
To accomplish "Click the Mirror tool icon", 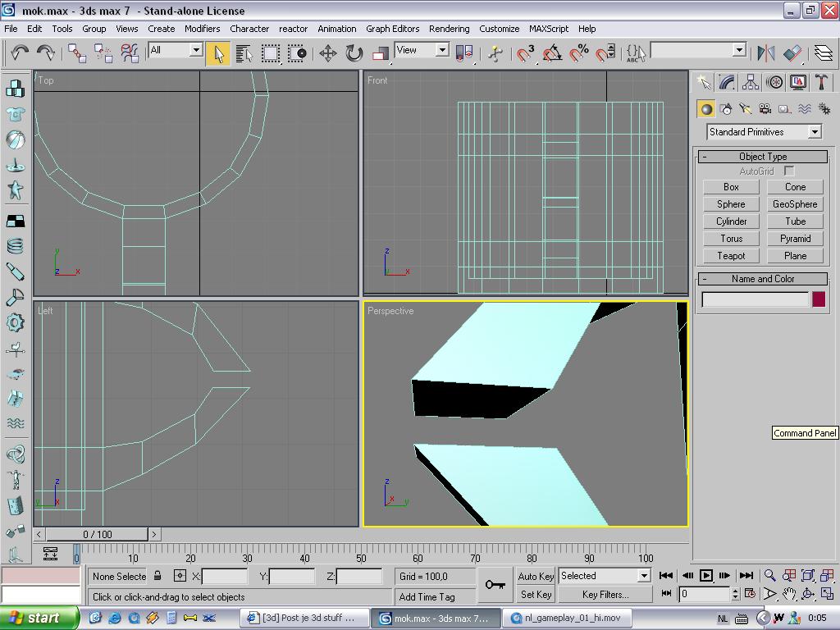I will pyautogui.click(x=765, y=54).
